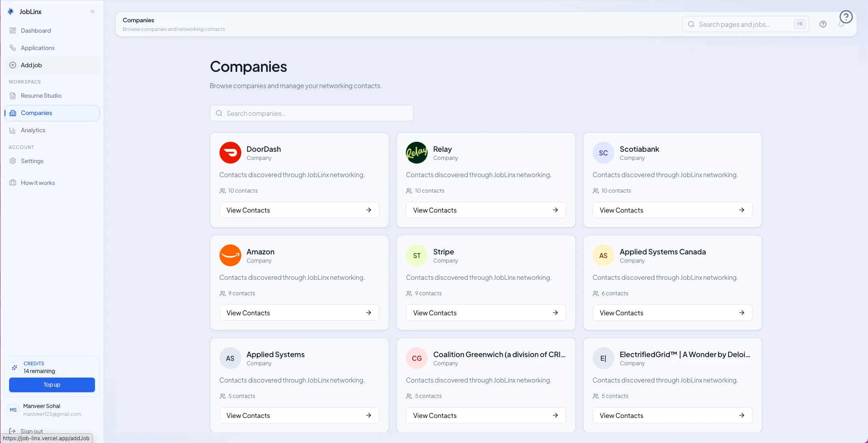Image resolution: width=868 pixels, height=443 pixels.
Task: Click the people icon beside Relay's contacts count
Action: tap(409, 191)
